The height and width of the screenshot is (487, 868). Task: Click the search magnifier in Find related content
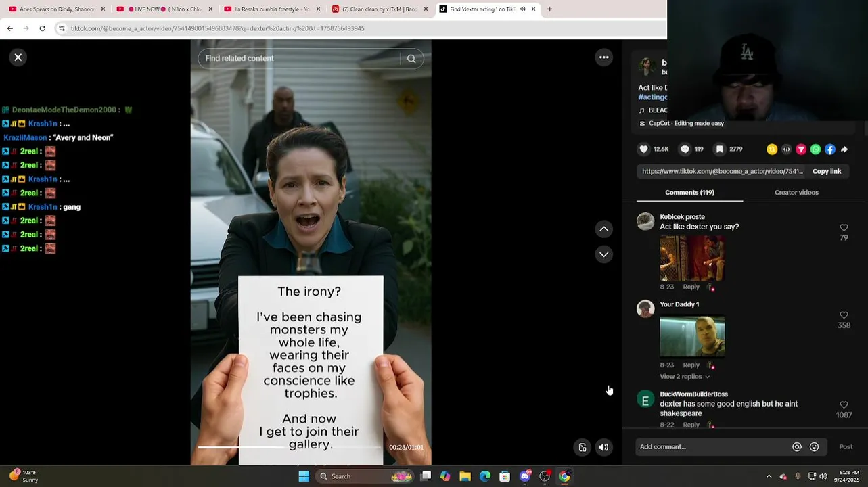coord(411,59)
